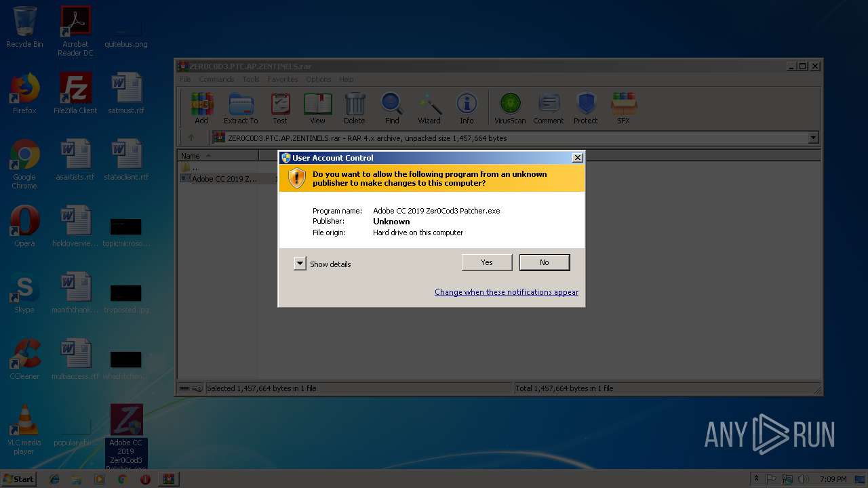Click the Windows Start button
868x488 pixels.
19,479
